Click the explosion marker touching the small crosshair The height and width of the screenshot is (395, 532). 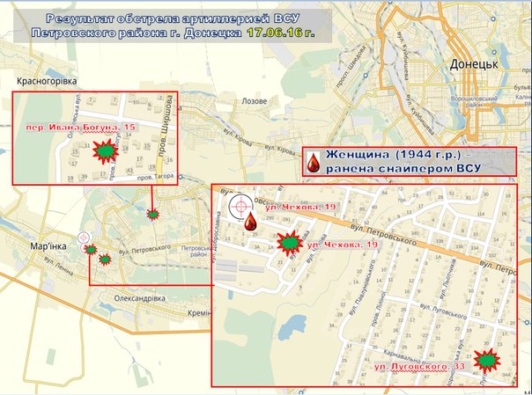click(91, 250)
